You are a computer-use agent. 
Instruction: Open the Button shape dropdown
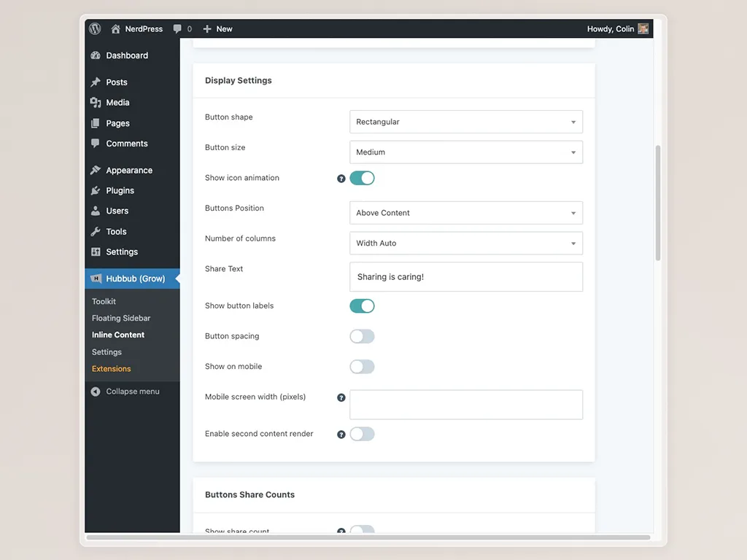coord(466,122)
